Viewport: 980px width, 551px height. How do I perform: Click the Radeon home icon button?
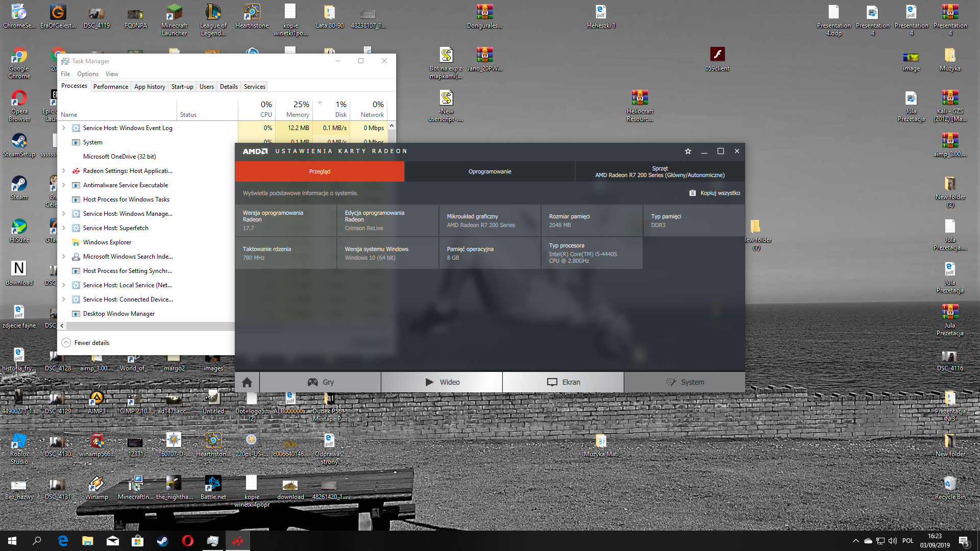pyautogui.click(x=247, y=382)
